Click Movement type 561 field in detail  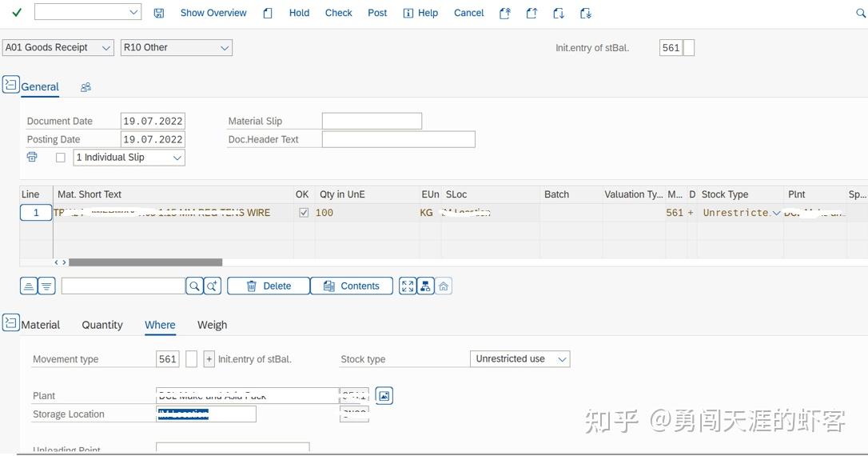[x=168, y=359]
